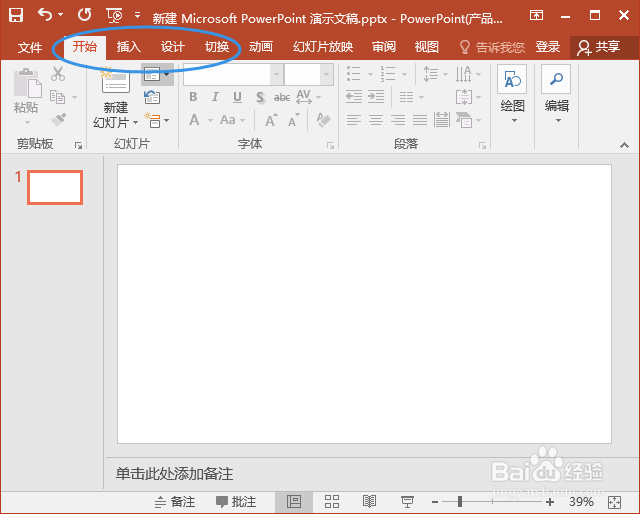The width and height of the screenshot is (640, 514).
Task: Align text left
Action: 353,120
